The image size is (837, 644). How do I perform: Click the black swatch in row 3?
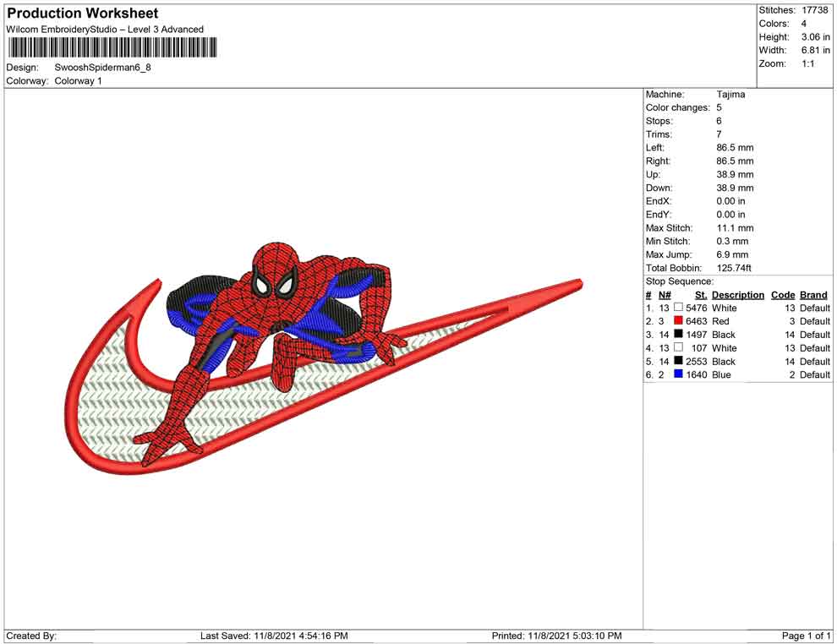pyautogui.click(x=678, y=334)
